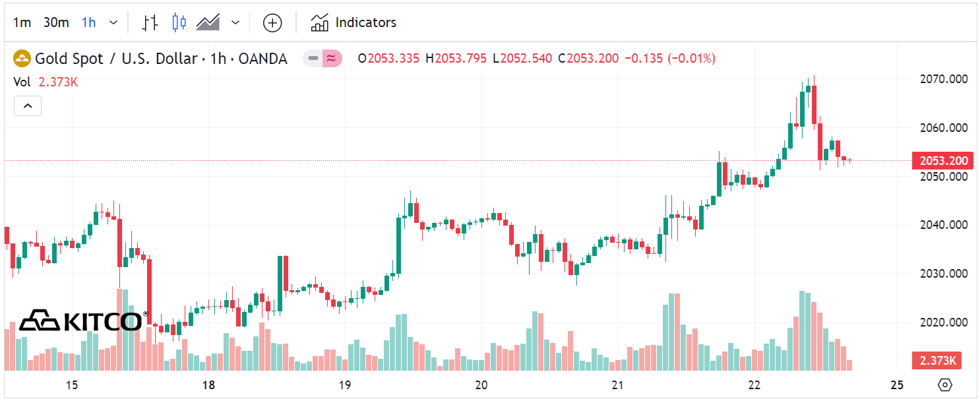Select the Area chart style icon
This screenshot has height=401, width=980.
pos(208,23)
